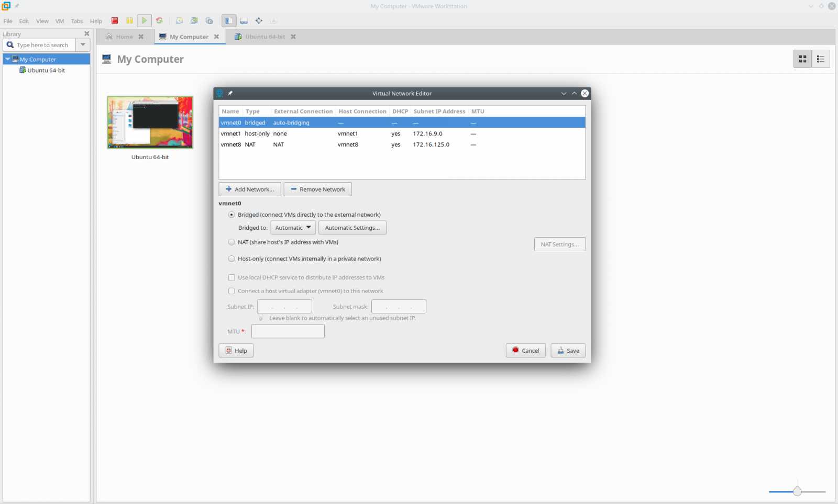Open the Snapshot Manager toolbar icon
Viewport: 838px width, 504px height.
click(209, 20)
